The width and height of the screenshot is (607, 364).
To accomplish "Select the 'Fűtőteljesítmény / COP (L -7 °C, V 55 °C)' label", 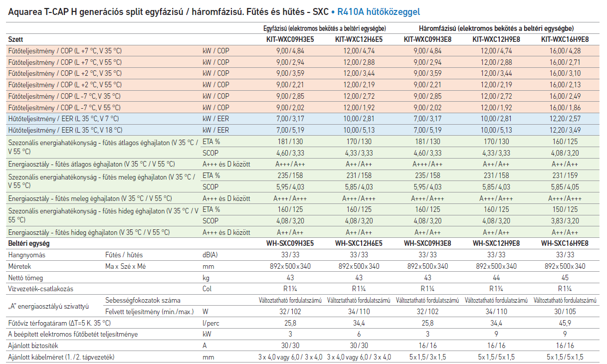I will tap(64, 107).
